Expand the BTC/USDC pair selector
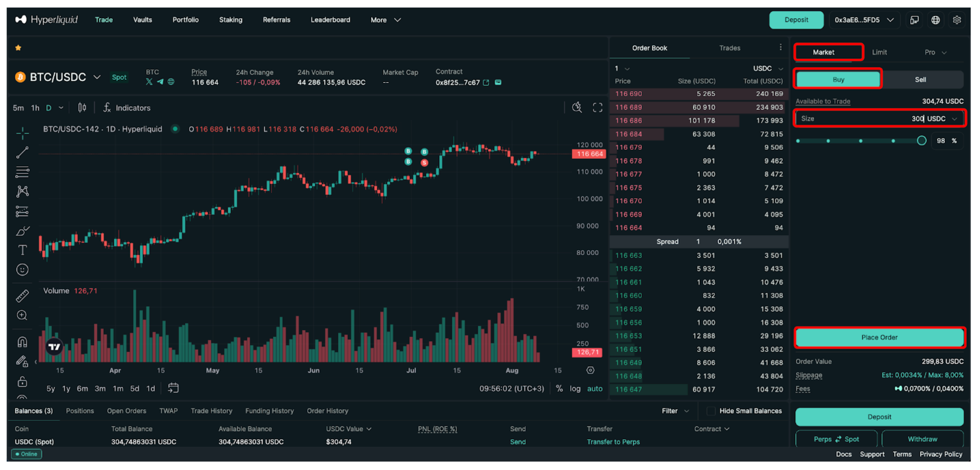This screenshot has height=470, width=980. point(97,77)
